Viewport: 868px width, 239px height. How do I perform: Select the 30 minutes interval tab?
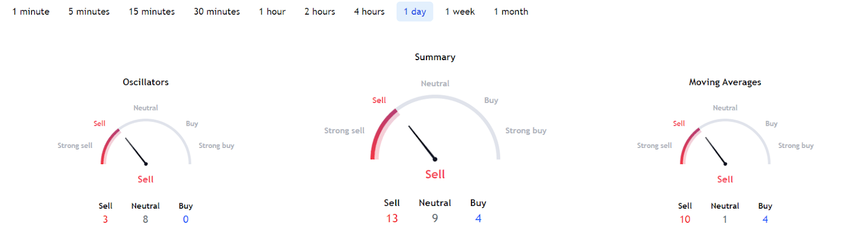pyautogui.click(x=217, y=11)
